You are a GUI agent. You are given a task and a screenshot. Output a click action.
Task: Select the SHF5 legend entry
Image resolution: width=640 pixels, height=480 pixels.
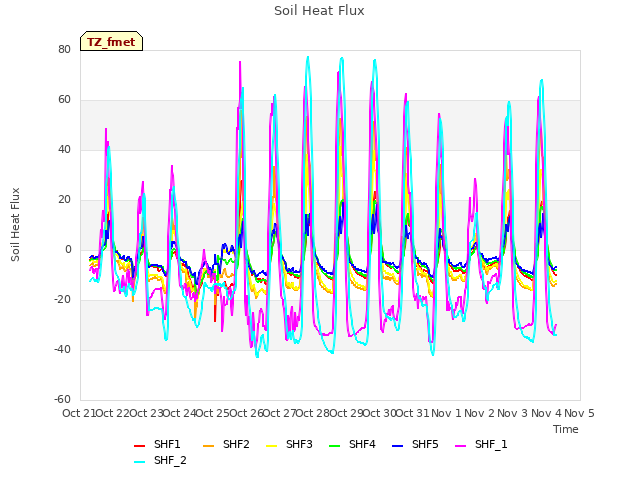(x=415, y=444)
